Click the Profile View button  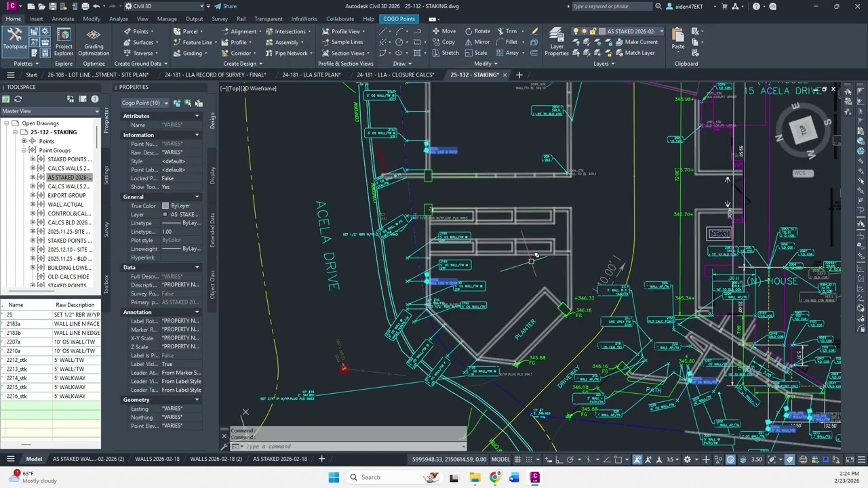344,31
